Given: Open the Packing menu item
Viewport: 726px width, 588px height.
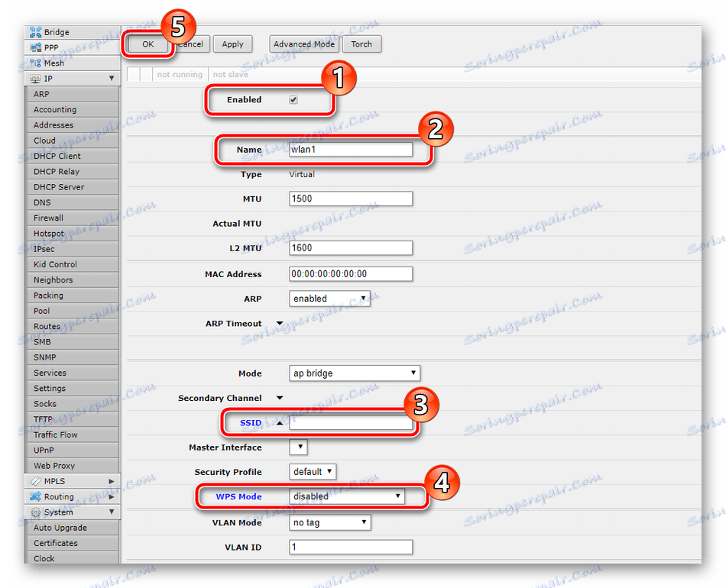Looking at the screenshot, I should coord(73,296).
